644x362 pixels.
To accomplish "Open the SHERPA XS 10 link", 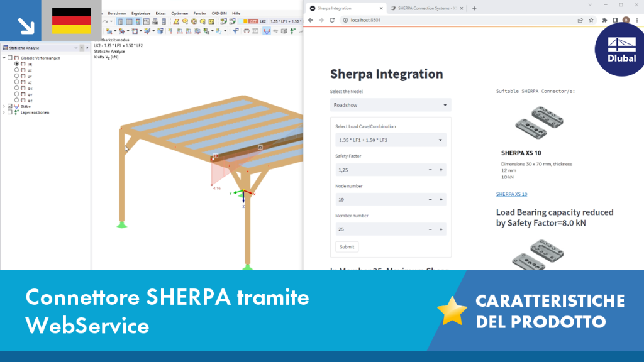I will 511,194.
